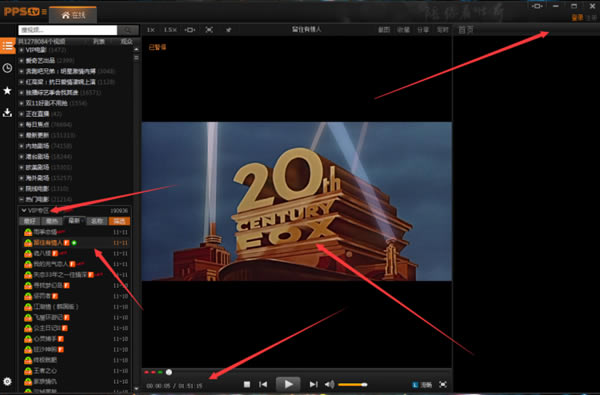Collapse the VIP专区 section chevron

pyautogui.click(x=24, y=211)
